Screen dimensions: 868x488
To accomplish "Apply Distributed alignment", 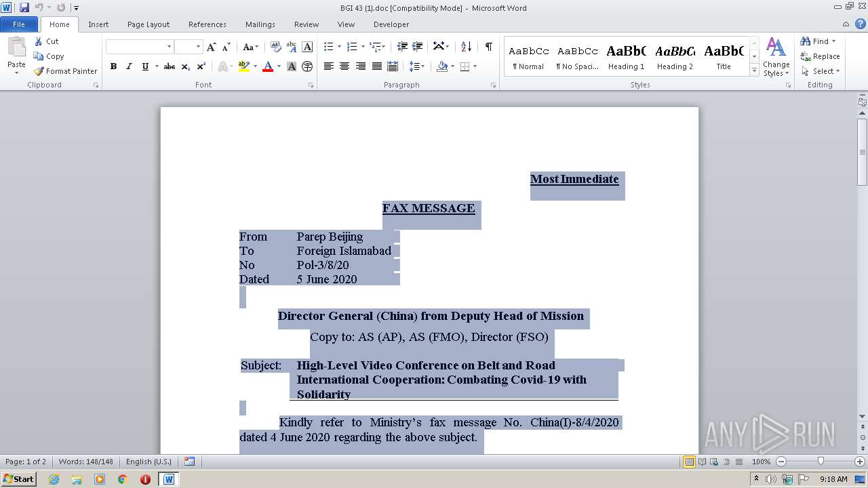I will tap(393, 66).
